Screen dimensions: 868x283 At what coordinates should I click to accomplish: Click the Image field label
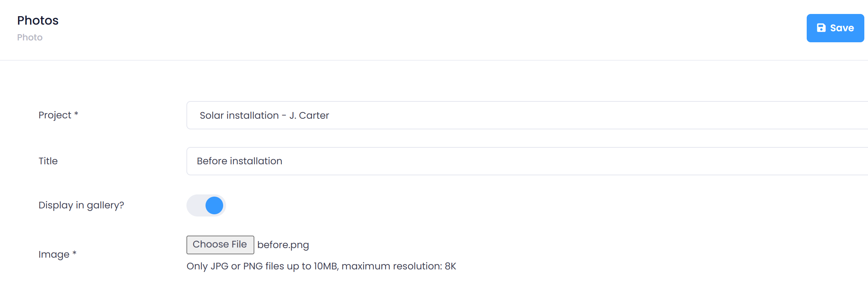pos(54,254)
